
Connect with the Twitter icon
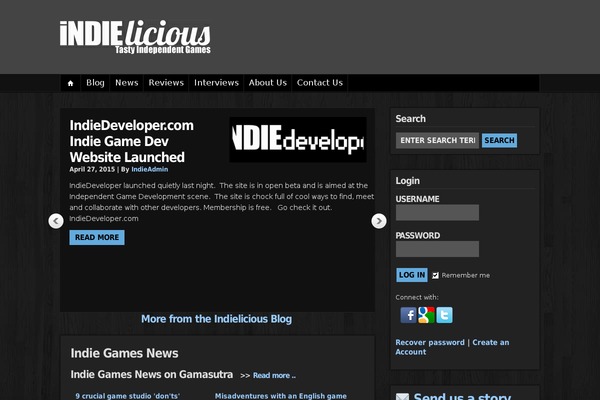(444, 315)
